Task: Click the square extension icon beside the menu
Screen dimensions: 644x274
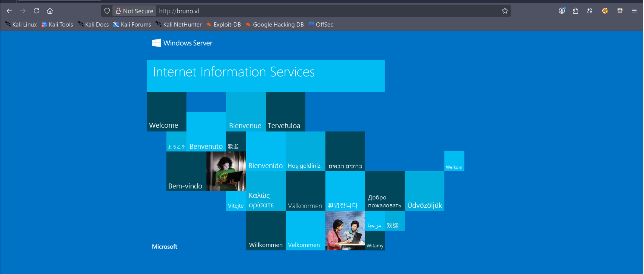Action: pos(620,11)
